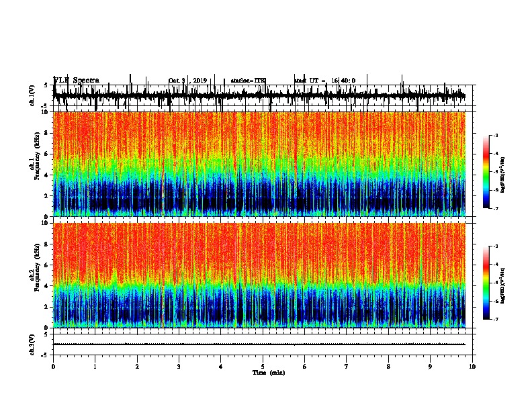Click the "ch.1(V)" waveform axis label

pos(32,95)
